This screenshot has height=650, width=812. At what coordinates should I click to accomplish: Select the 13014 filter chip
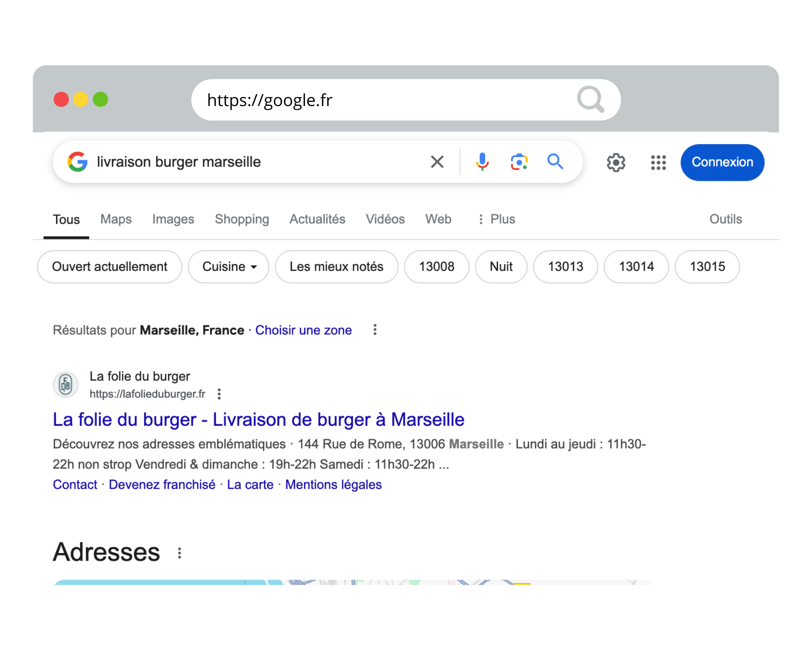click(x=637, y=266)
